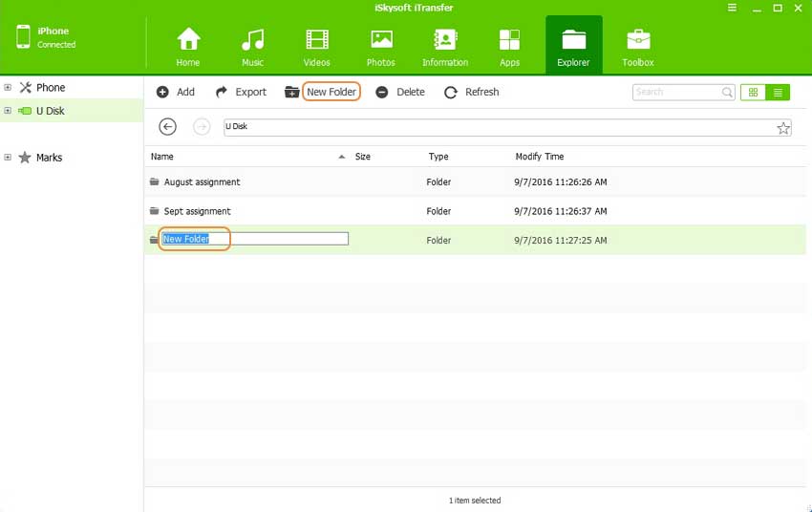This screenshot has width=812, height=512.
Task: Mark this location with the star
Action: (783, 128)
